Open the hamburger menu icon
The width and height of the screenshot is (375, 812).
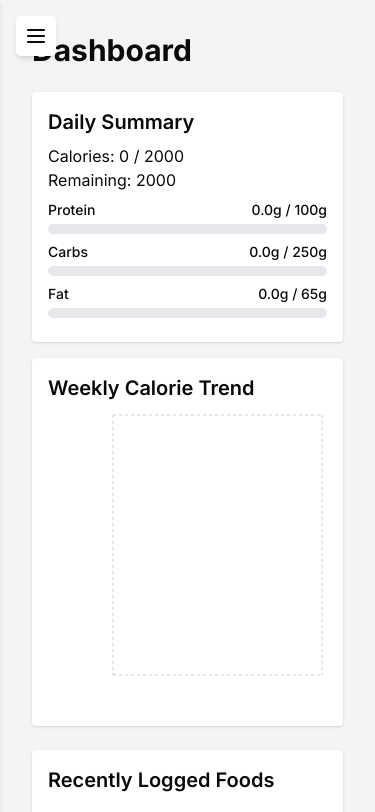(36, 36)
